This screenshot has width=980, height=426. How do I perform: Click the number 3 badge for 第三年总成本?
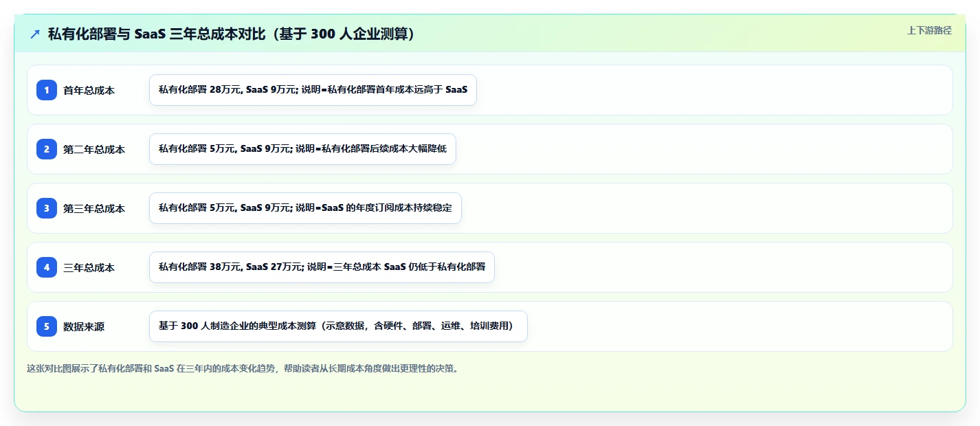tap(47, 208)
